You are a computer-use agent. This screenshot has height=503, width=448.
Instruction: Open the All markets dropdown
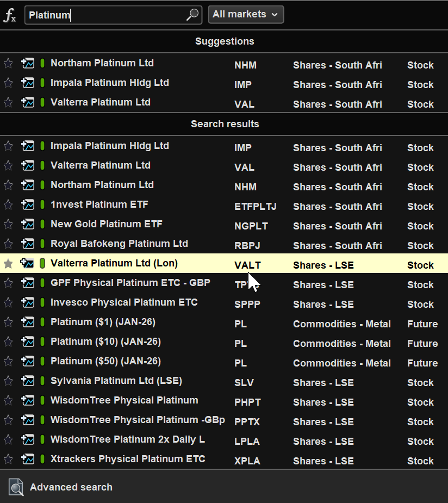pyautogui.click(x=246, y=15)
